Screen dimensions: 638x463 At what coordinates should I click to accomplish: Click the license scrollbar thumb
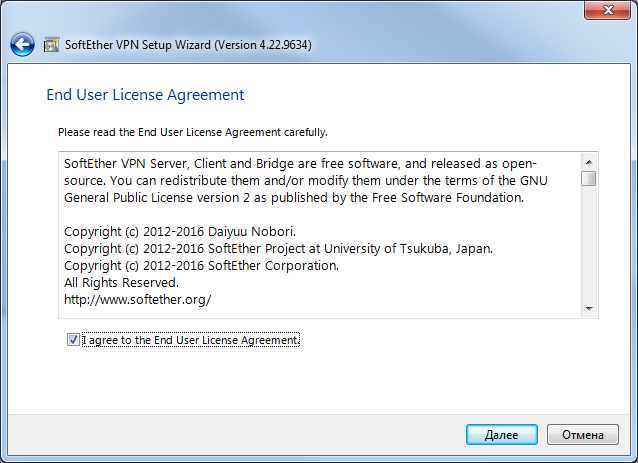pos(589,179)
